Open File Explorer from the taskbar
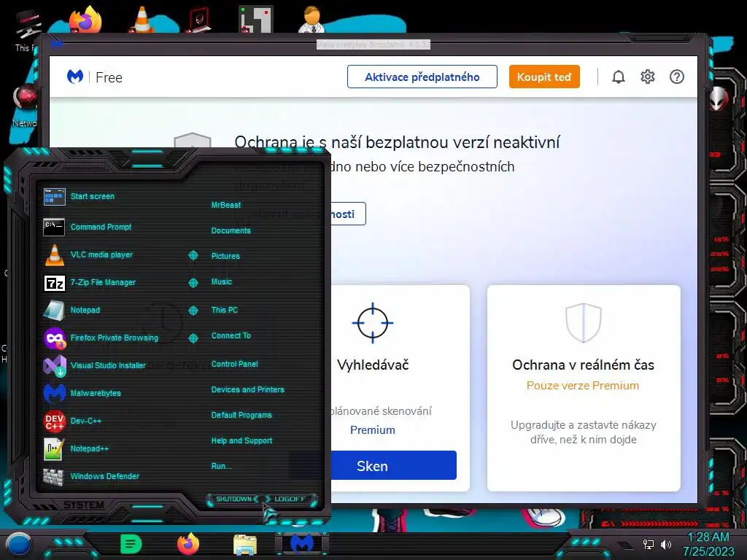Image resolution: width=747 pixels, height=560 pixels. click(245, 545)
